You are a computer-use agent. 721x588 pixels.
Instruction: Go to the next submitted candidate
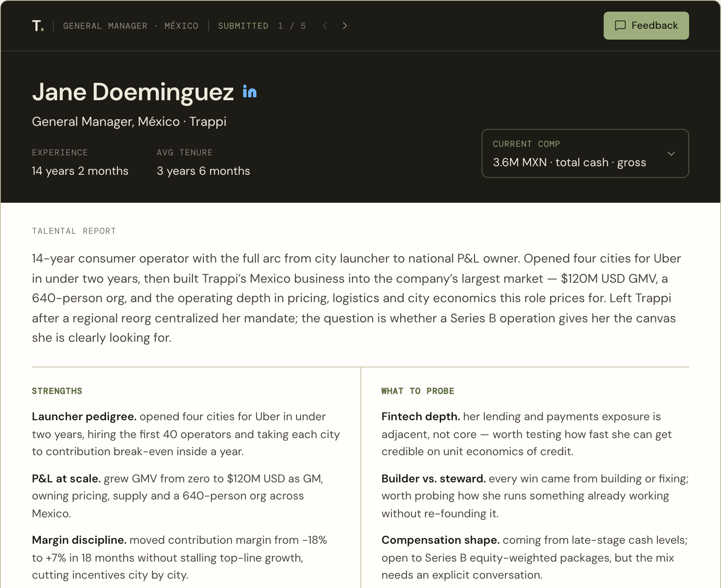point(345,26)
